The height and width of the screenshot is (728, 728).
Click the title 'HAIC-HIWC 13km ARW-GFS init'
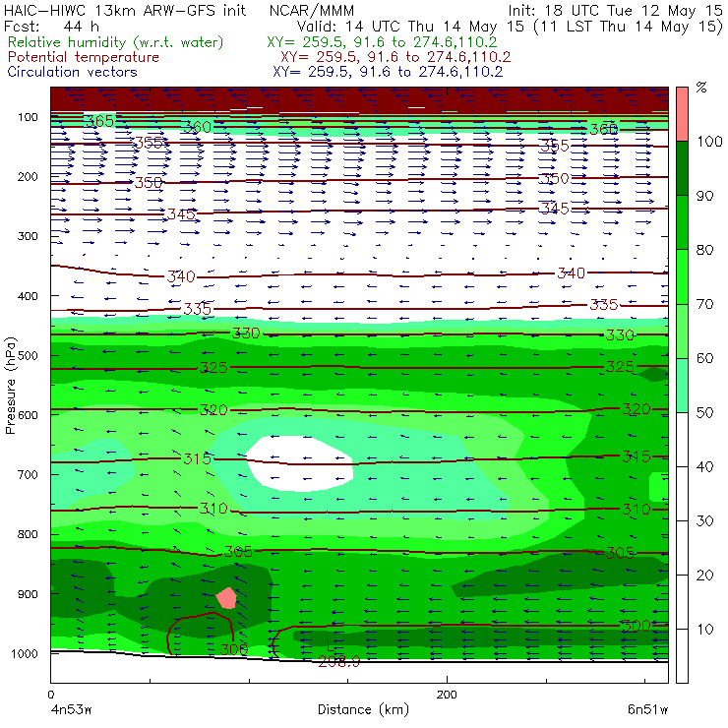point(125,10)
